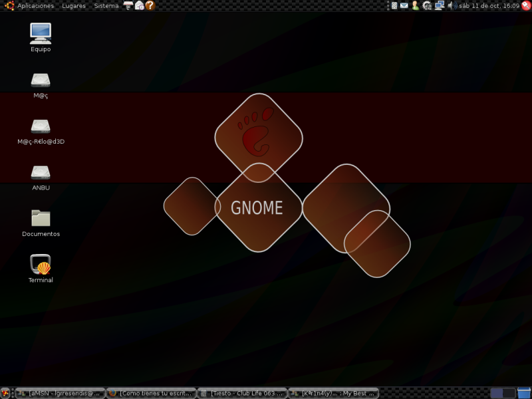Screen dimensions: 532x399
Task: Switch to the 'Tiesto - Club Life 063' window
Action: [x=242, y=393]
